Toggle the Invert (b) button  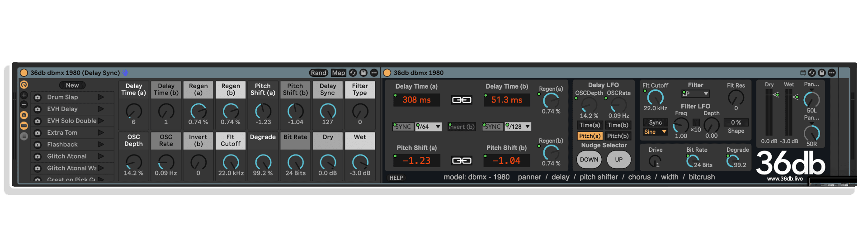(462, 127)
